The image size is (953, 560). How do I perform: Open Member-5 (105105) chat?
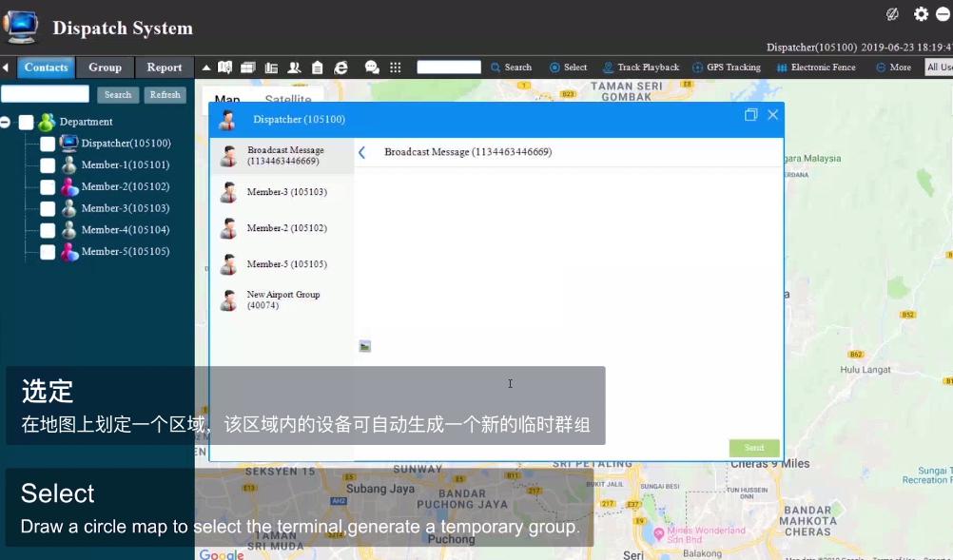click(282, 263)
